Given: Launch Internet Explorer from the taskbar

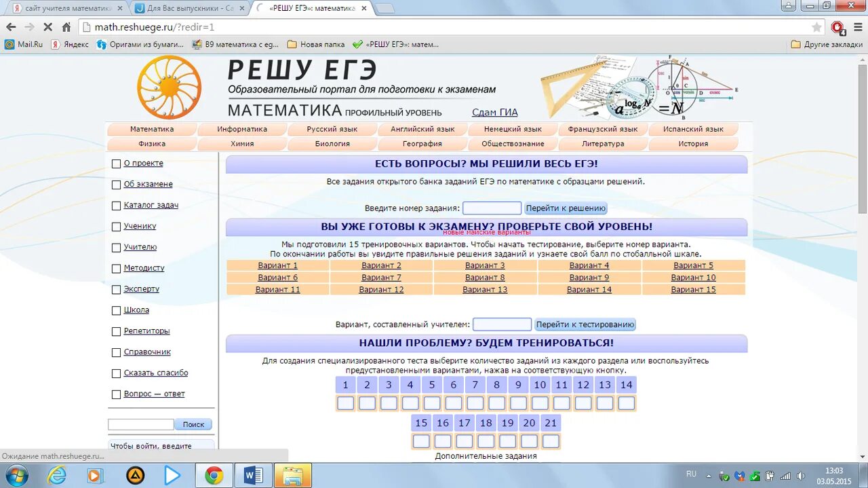Looking at the screenshot, I should coord(57,475).
